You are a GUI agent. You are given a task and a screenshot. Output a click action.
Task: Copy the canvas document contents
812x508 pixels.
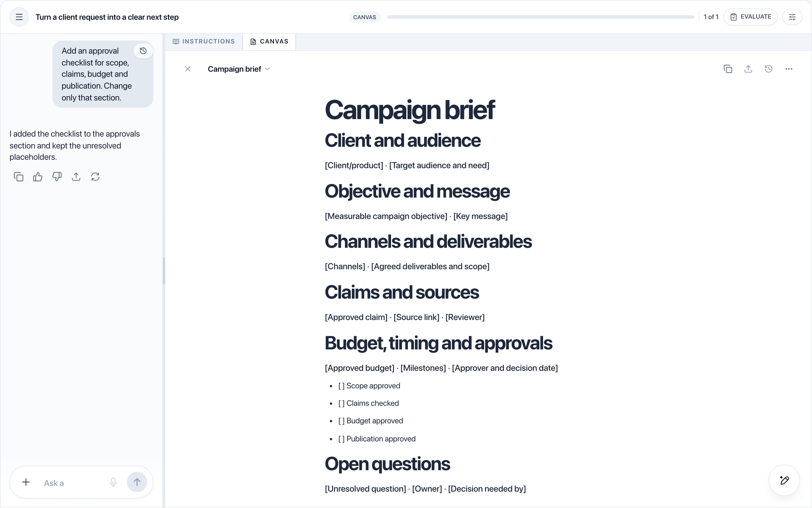click(728, 69)
